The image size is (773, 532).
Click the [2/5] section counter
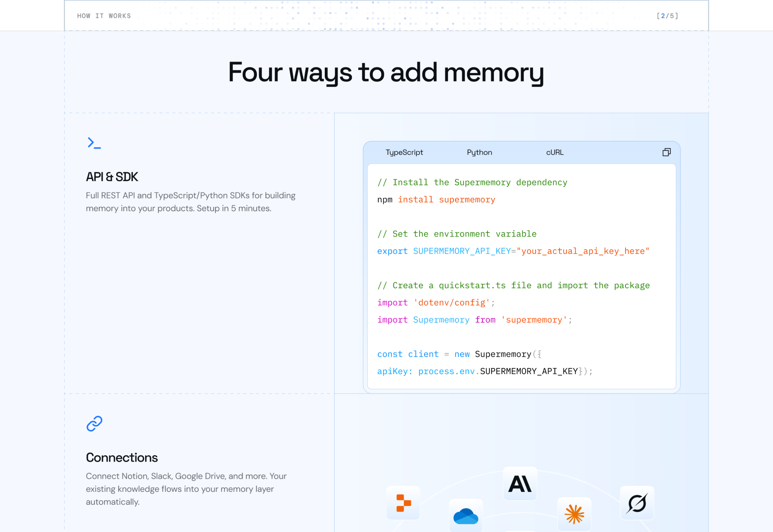[x=667, y=16]
